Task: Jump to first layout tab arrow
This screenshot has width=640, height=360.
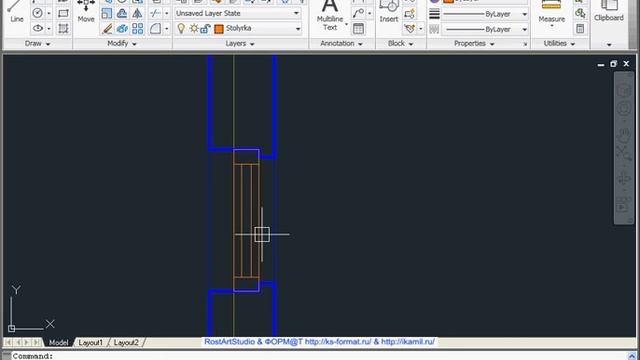Action: [9, 342]
